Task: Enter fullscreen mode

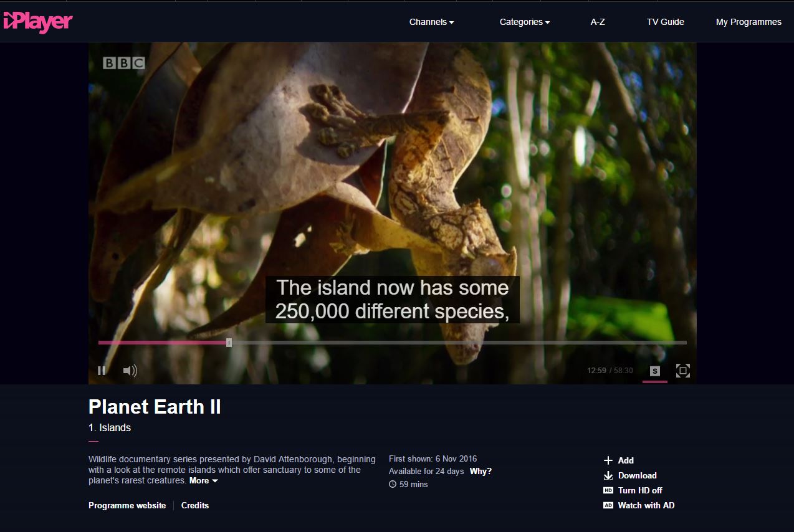Action: pyautogui.click(x=682, y=371)
